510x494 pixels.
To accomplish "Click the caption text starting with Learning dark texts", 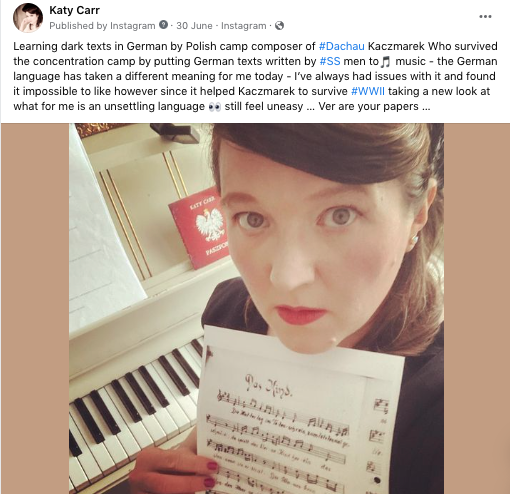I will pos(255,76).
